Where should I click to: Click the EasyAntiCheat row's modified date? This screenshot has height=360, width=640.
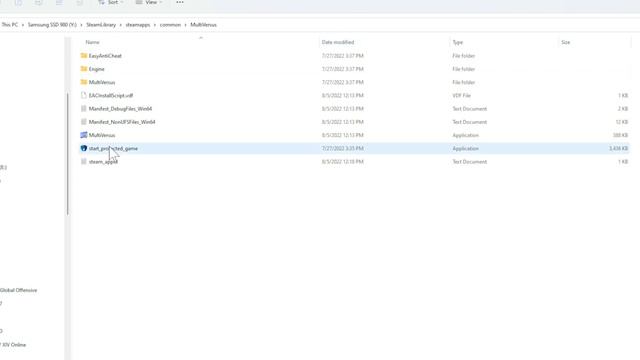pyautogui.click(x=342, y=56)
